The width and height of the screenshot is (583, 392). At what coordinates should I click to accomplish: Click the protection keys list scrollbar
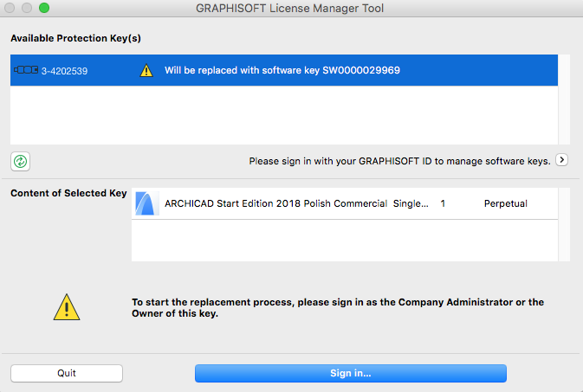[564, 99]
